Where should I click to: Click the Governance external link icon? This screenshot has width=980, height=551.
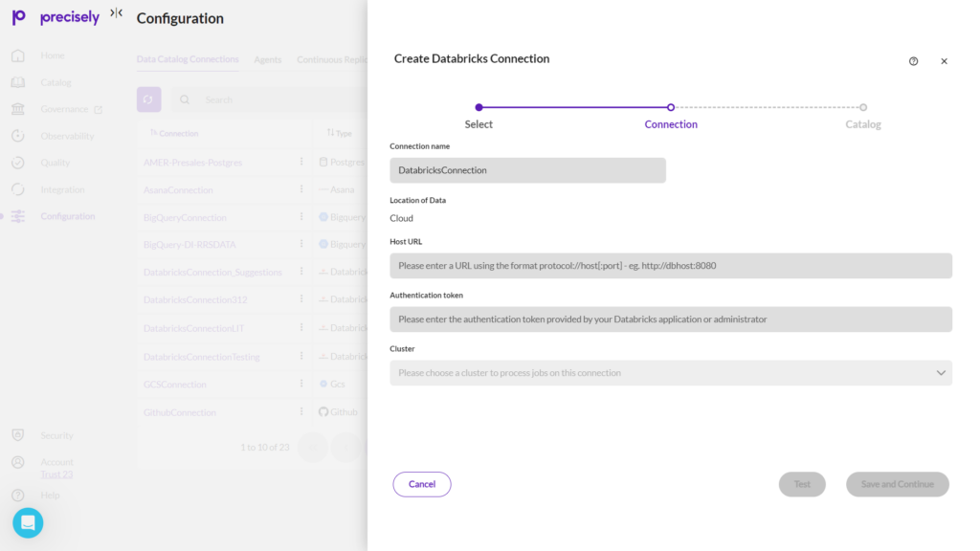coord(99,109)
